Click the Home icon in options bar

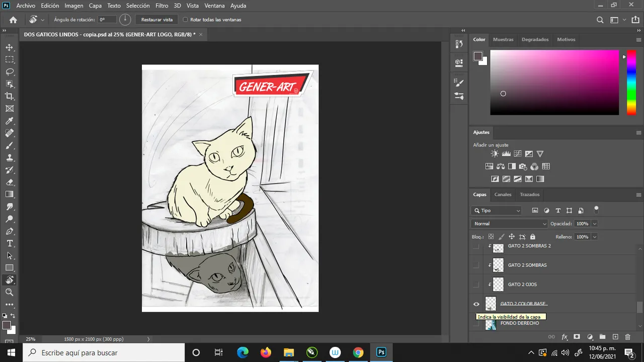pyautogui.click(x=13, y=20)
